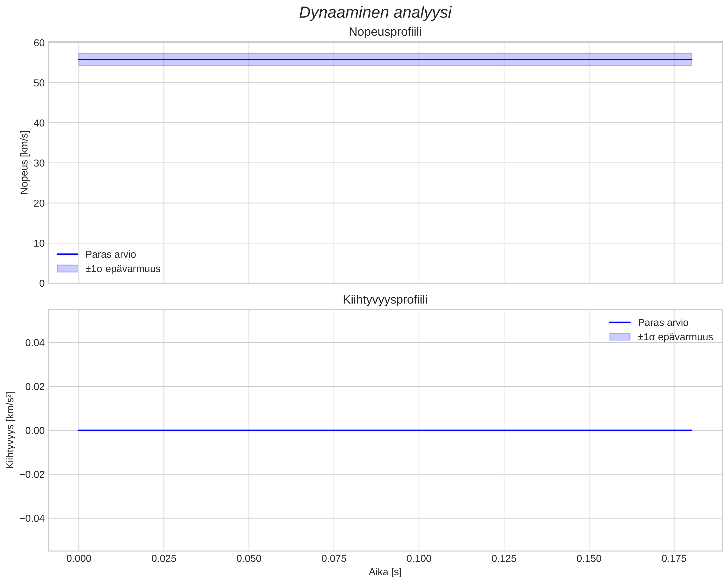The width and height of the screenshot is (728, 583).
Task: Click the 0.04 tick label on acceleration axis
Action: 35,343
